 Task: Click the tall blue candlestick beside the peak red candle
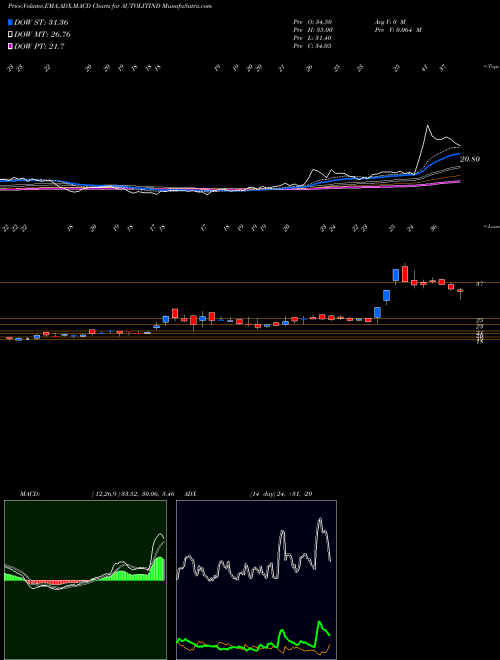[x=396, y=275]
